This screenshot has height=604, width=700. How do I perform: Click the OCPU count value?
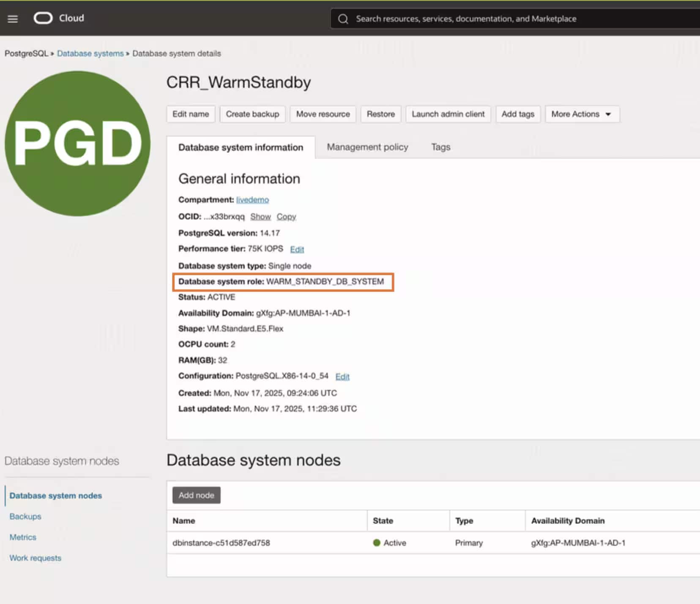click(232, 344)
